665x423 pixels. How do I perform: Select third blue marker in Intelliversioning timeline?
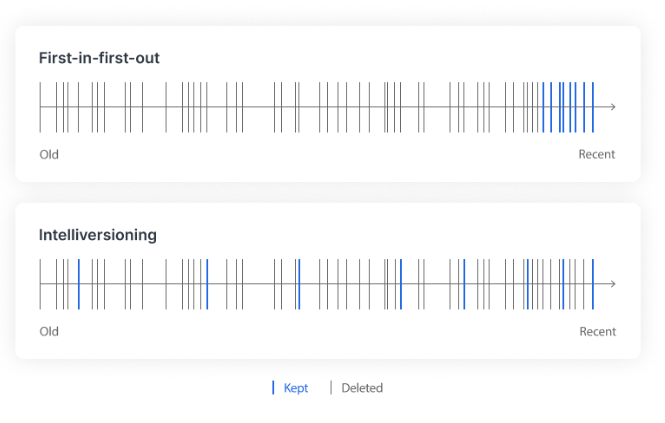[x=298, y=284]
